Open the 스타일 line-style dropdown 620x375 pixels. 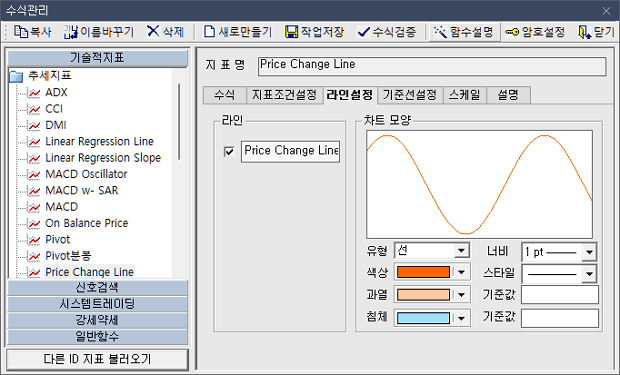pos(589,273)
